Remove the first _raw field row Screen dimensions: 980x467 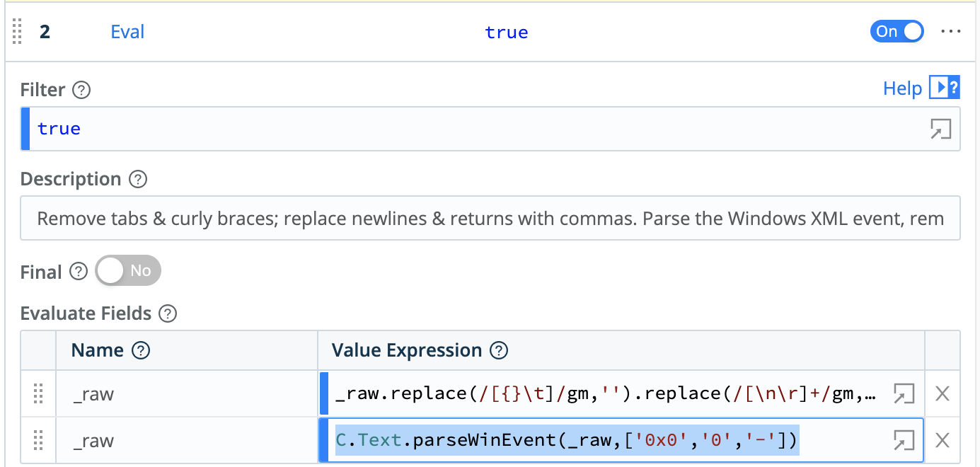coord(942,394)
